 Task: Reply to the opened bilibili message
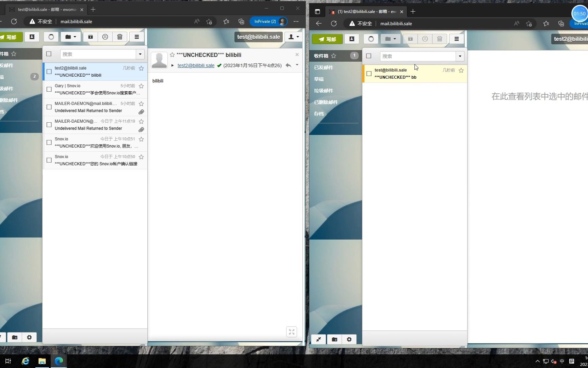click(288, 65)
